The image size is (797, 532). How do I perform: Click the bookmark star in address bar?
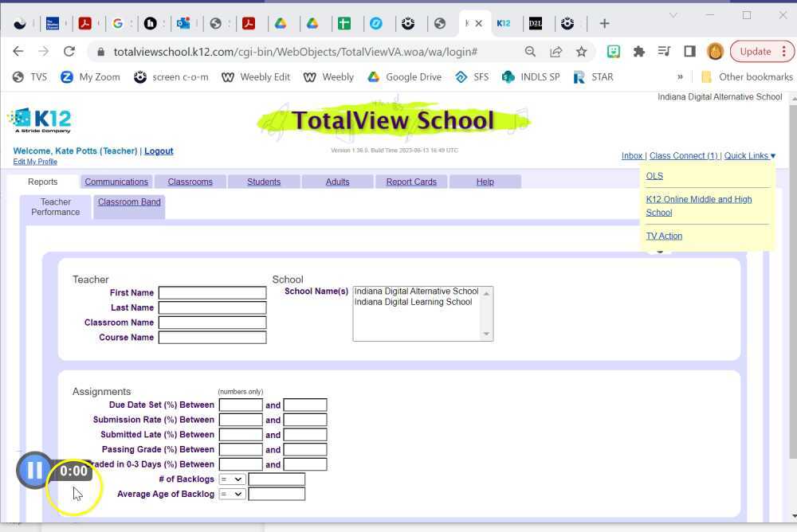point(582,50)
